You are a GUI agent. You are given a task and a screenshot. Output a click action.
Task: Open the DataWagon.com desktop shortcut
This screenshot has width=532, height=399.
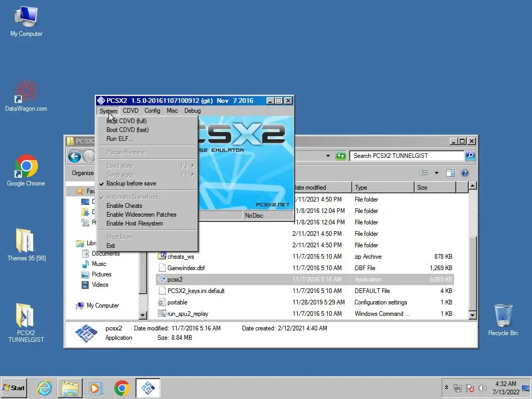[26, 96]
